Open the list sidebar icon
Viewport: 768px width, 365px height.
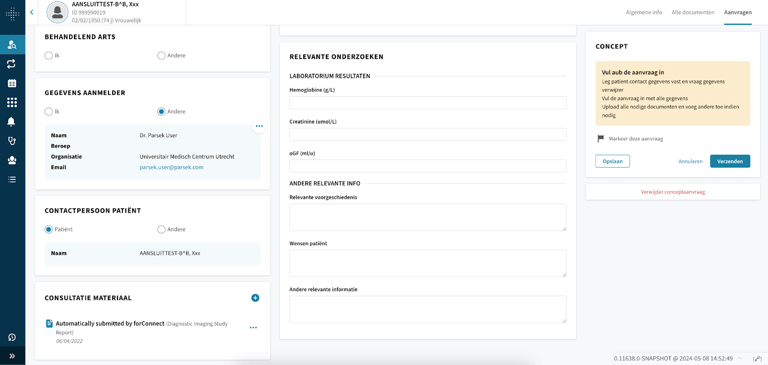tap(12, 179)
